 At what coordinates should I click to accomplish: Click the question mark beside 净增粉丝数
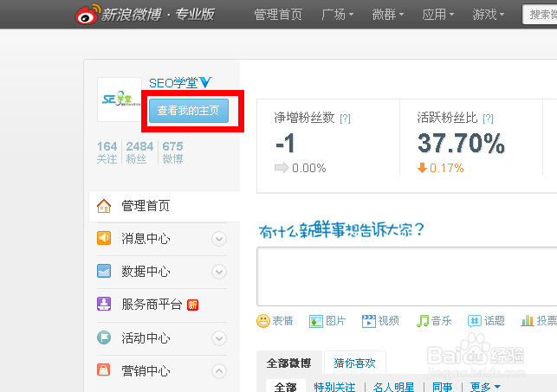tap(345, 119)
